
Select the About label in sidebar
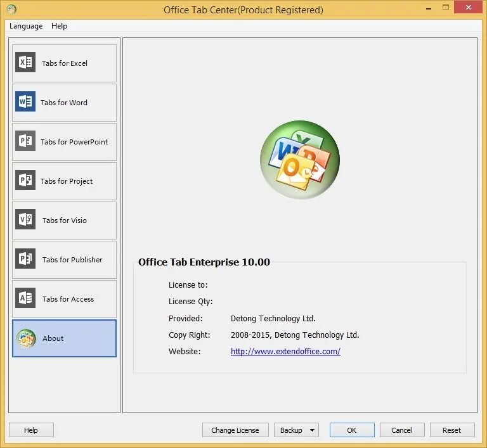pos(53,338)
